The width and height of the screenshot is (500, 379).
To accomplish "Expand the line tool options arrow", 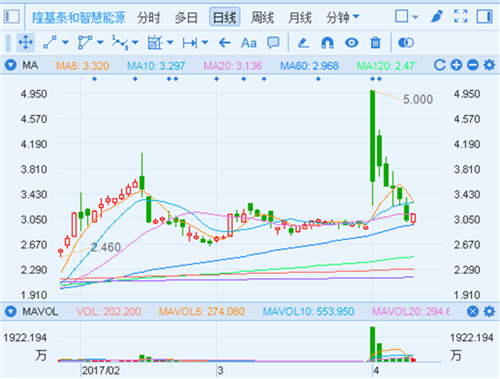I will pos(65,43).
